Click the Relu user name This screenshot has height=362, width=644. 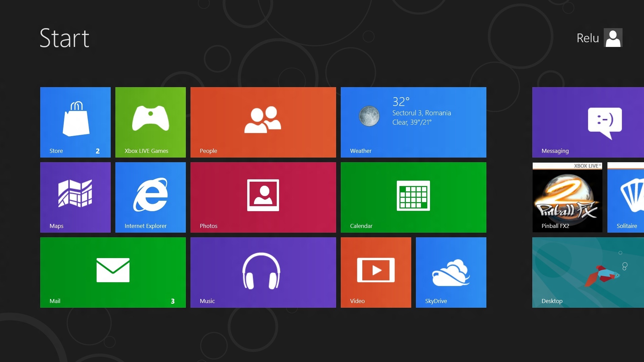[588, 38]
